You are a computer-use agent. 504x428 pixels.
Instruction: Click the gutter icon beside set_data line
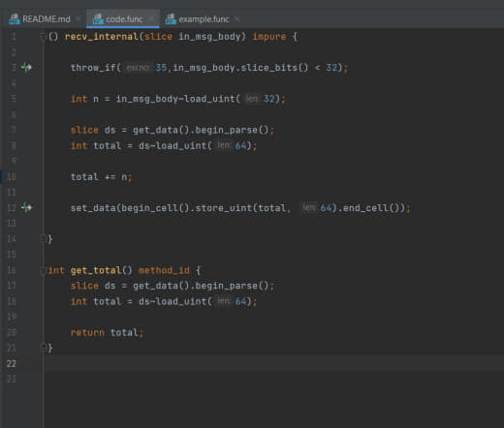tap(26, 207)
